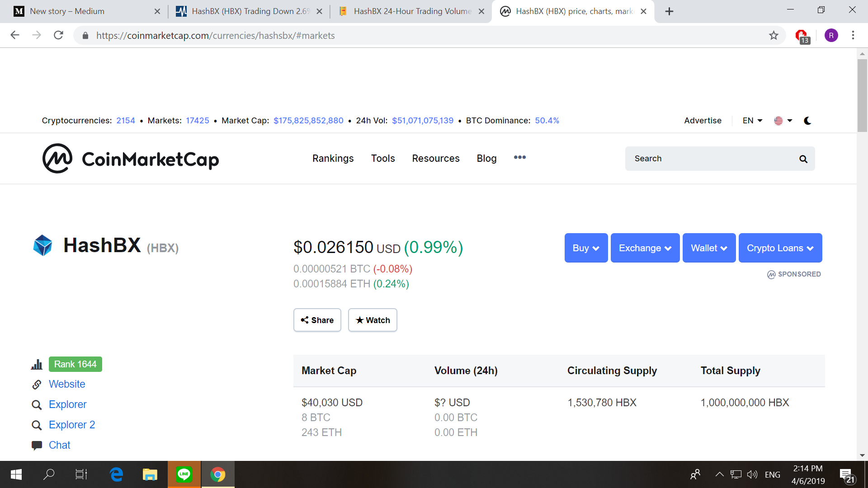Open the Chat link
Screen dimensions: 868x488
60,445
